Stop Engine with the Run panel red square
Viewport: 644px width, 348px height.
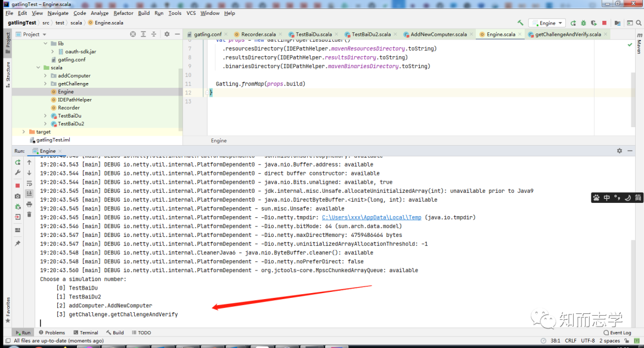(x=18, y=186)
